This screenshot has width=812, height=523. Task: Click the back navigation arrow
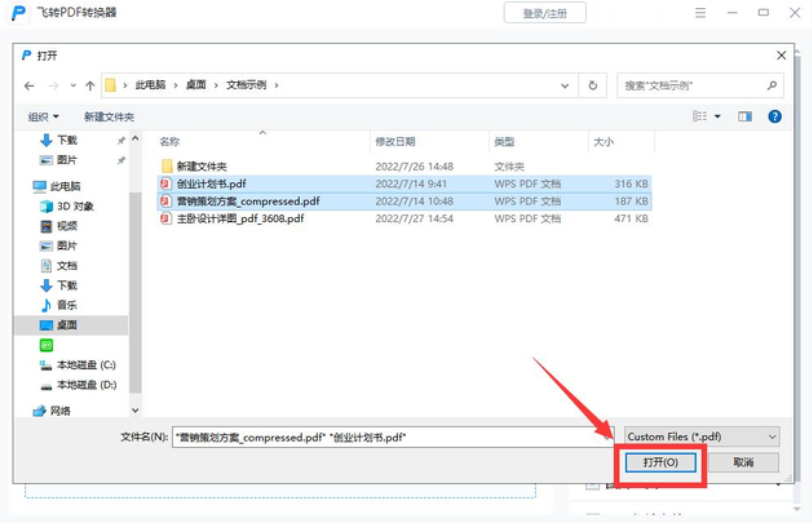pos(29,86)
